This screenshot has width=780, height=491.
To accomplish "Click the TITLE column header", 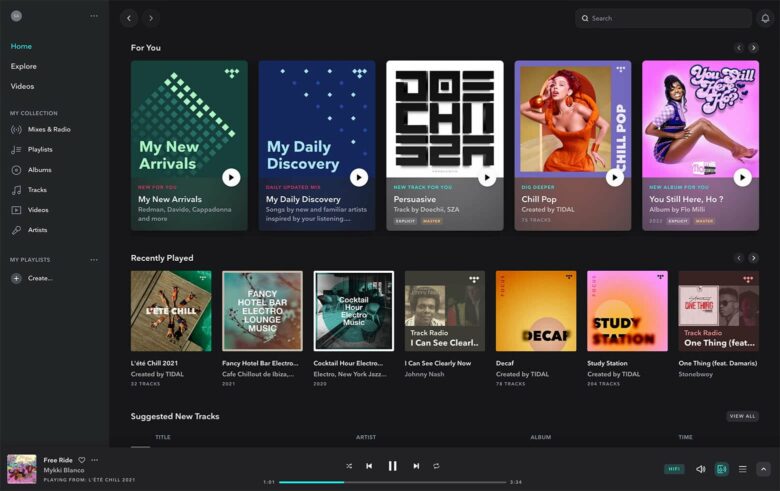I will pyautogui.click(x=163, y=437).
